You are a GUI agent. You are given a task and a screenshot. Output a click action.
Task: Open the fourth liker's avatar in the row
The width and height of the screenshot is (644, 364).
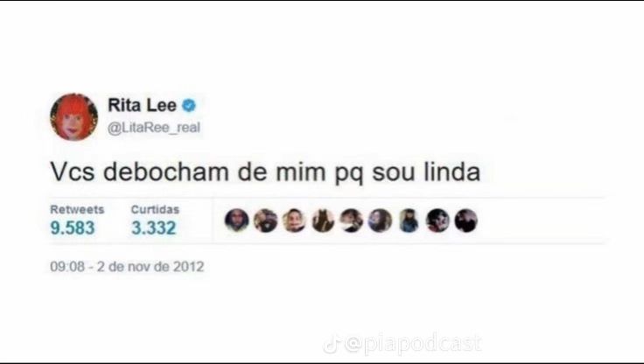coord(323,220)
